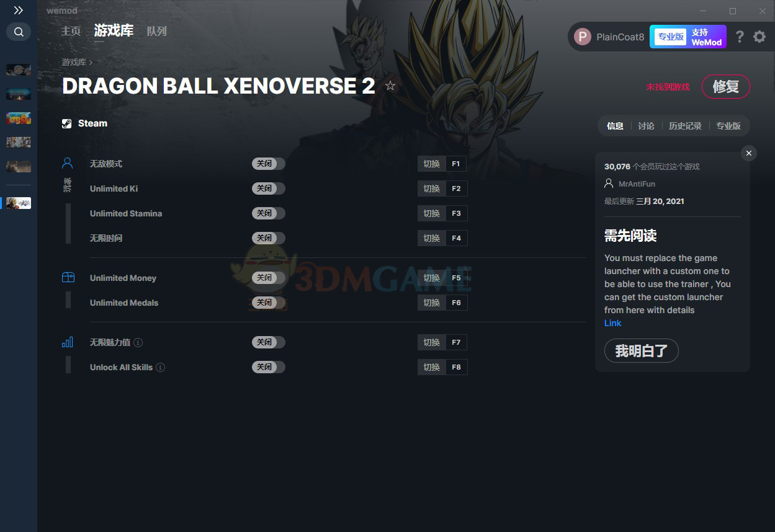Click 专业版 upgrade badge in header
The height and width of the screenshot is (532, 775).
pos(671,37)
